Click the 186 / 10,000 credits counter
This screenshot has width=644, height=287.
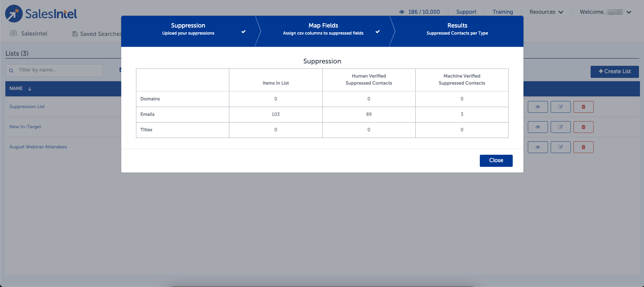[x=424, y=12]
